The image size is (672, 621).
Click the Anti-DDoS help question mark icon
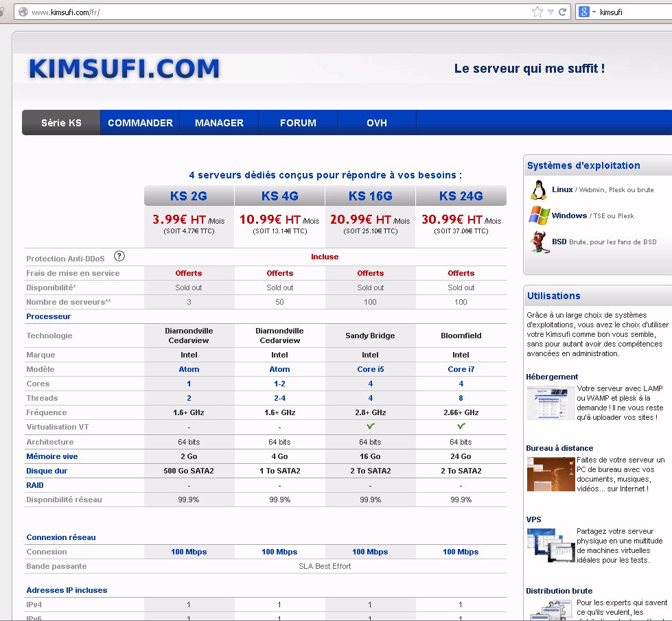coord(119,256)
